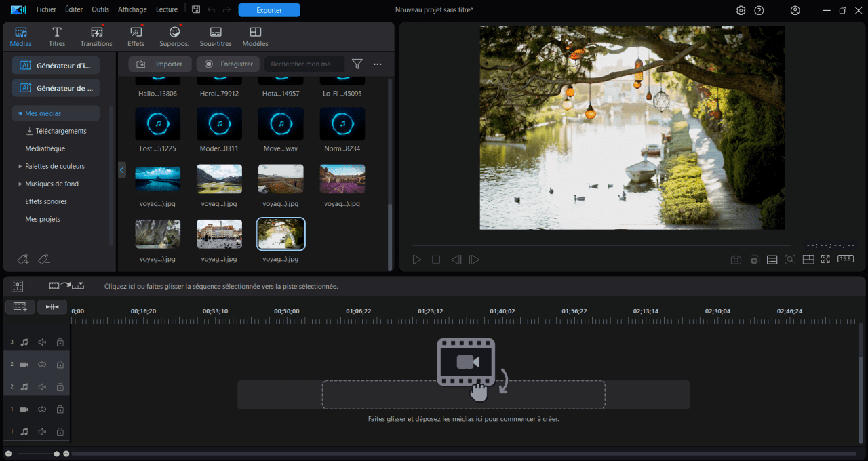The height and width of the screenshot is (461, 868).
Task: Collapse the Mes médias tree node
Action: (21, 113)
